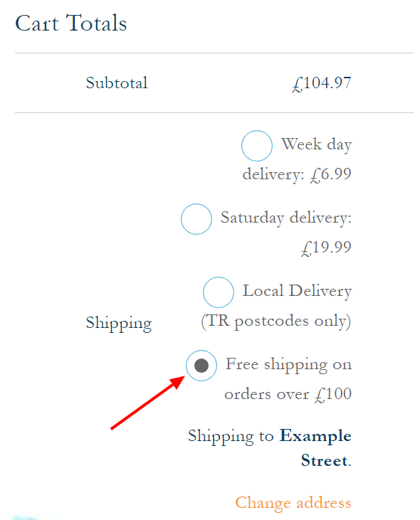Click the selected Free shipping radio button
Viewport: 420px width, 520px height.
tap(201, 366)
